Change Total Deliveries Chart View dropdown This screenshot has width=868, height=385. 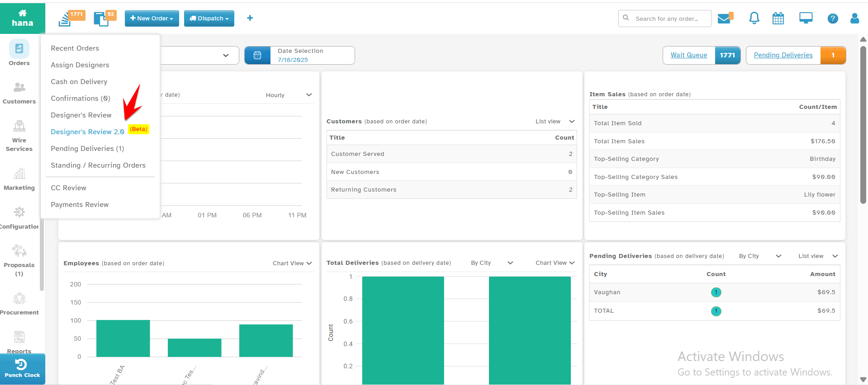click(x=555, y=263)
